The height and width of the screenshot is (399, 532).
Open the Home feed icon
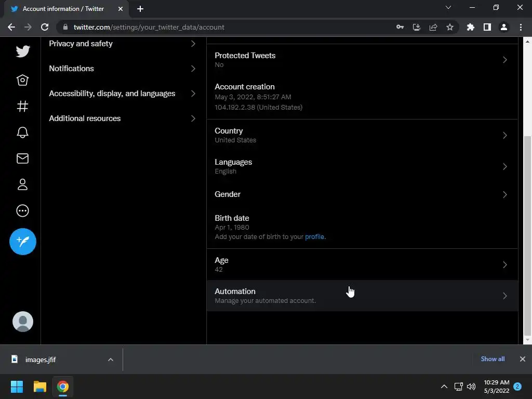pyautogui.click(x=22, y=80)
